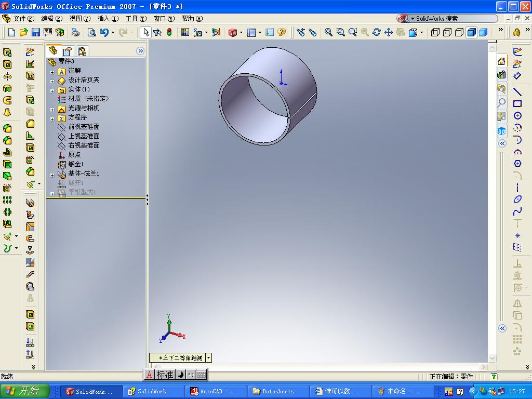
Task: Save the part with the floppy icon
Action: pyautogui.click(x=36, y=32)
